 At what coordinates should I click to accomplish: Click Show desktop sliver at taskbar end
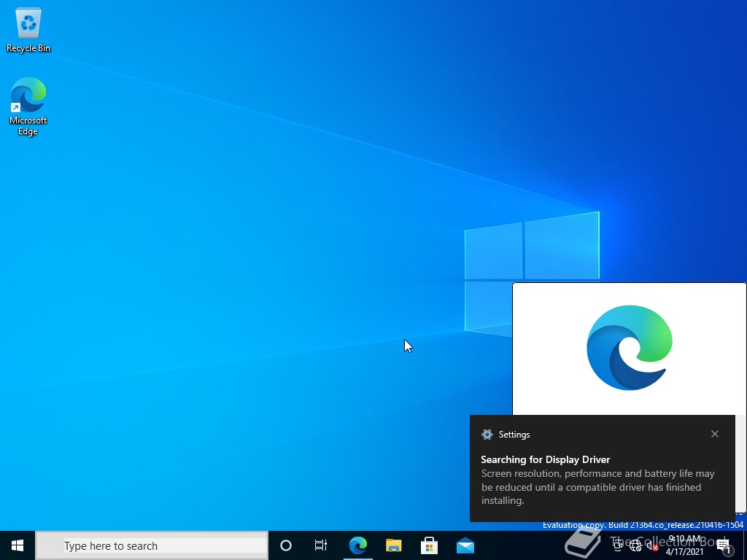745,545
